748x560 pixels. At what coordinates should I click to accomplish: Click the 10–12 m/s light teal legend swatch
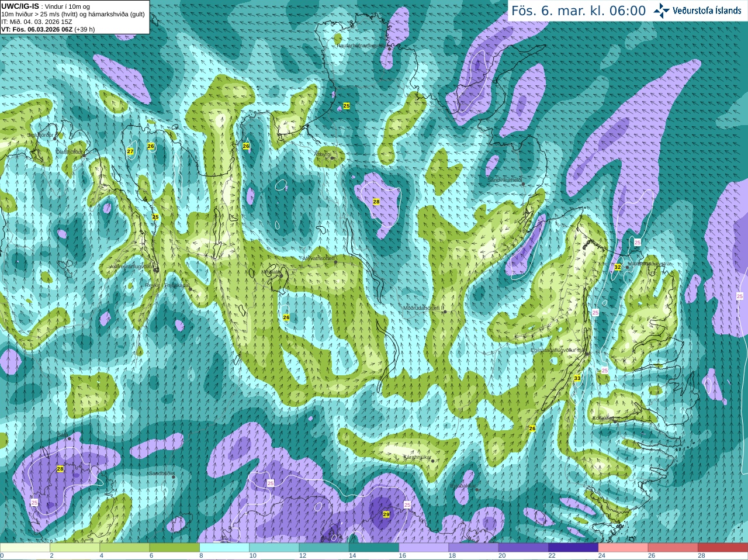[x=275, y=548]
